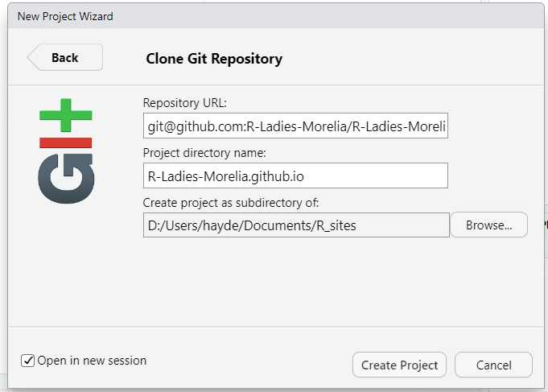Click the red minus bar in Git logo
Screen dimensions: 548x392
point(66,143)
